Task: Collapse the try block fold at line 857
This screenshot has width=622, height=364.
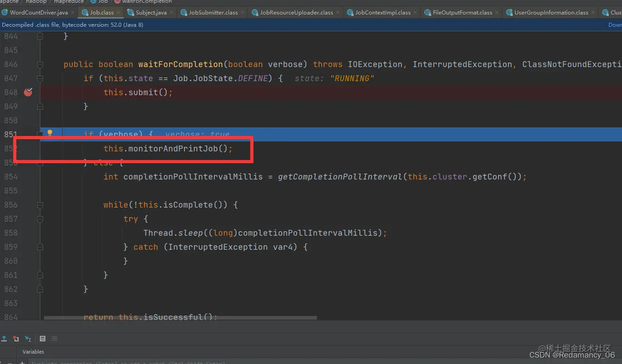Action: coord(40,218)
